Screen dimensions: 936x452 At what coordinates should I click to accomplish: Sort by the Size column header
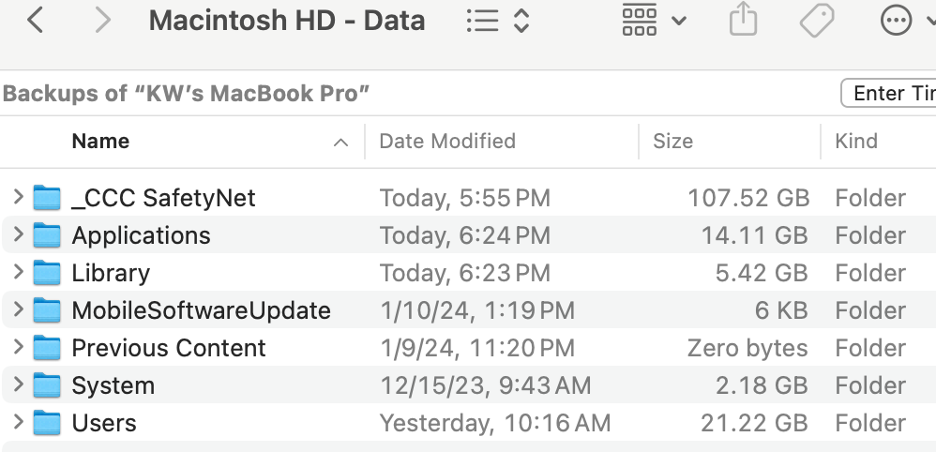click(673, 142)
